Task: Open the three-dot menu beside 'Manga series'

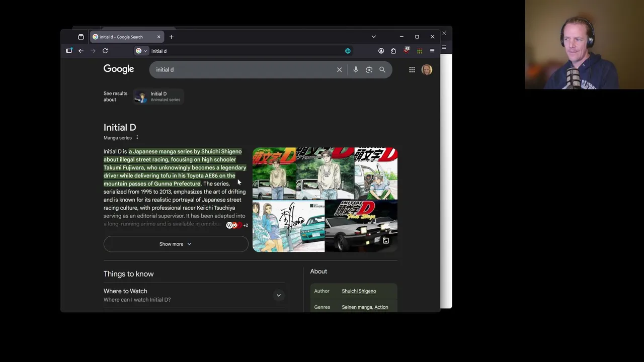Action: (137, 137)
